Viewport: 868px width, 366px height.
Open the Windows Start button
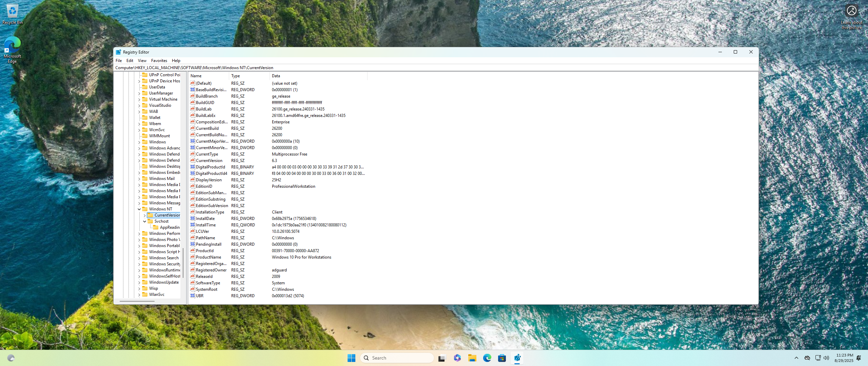pos(351,358)
